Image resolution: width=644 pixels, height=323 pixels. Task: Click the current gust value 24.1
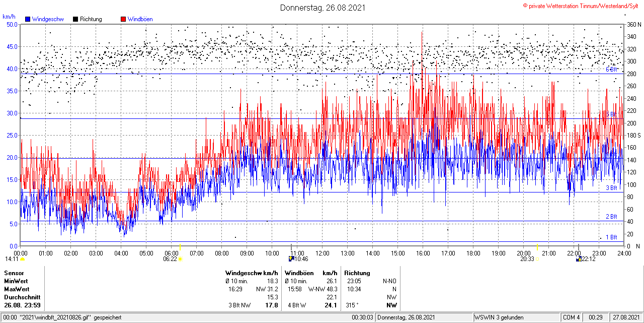point(331,305)
